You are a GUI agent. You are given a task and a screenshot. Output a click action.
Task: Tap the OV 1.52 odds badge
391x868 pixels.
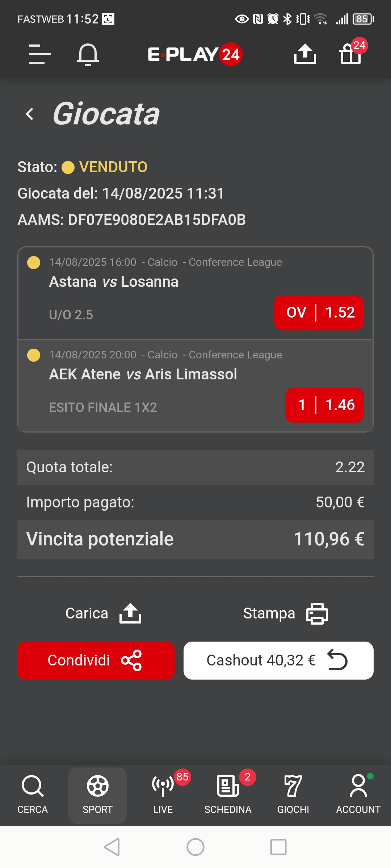pos(319,312)
